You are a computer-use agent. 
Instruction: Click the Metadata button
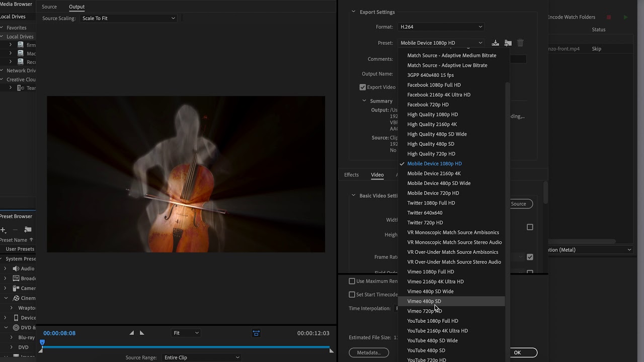tap(369, 352)
